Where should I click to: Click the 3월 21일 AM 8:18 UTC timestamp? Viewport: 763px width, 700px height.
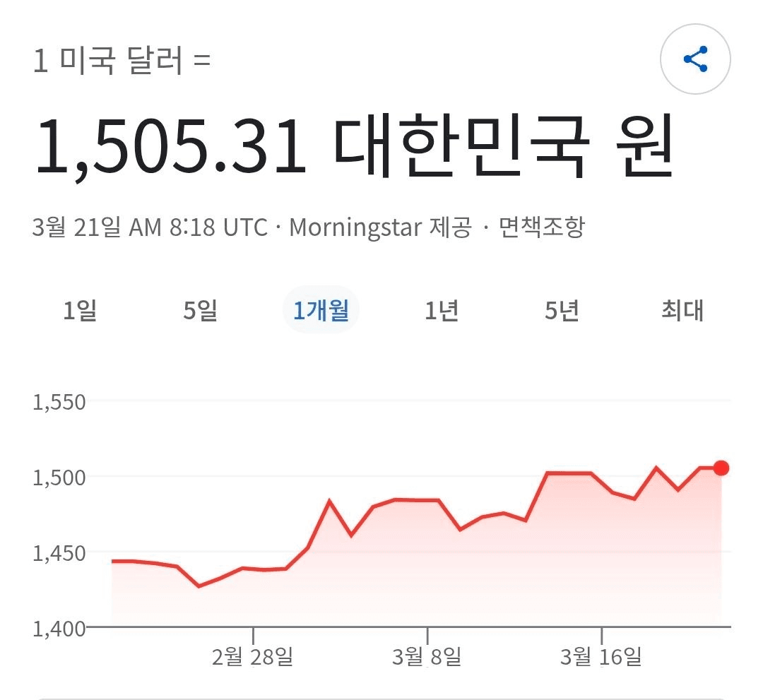click(150, 228)
